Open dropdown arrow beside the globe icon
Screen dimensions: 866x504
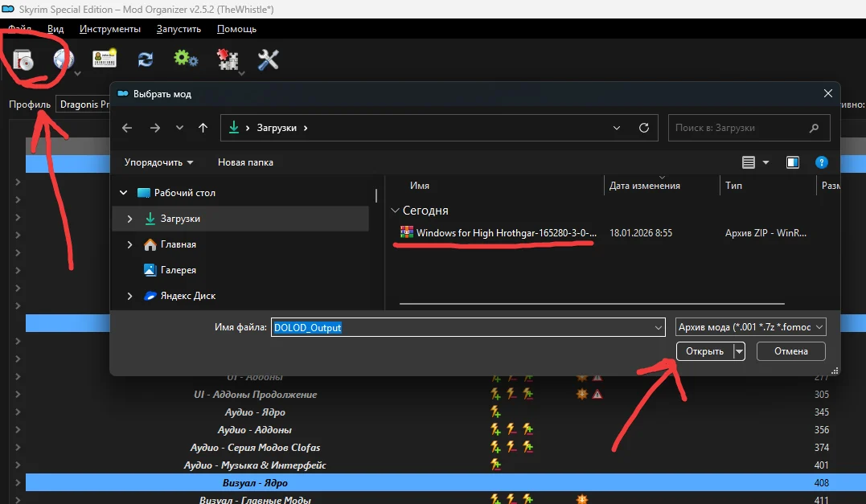77,73
